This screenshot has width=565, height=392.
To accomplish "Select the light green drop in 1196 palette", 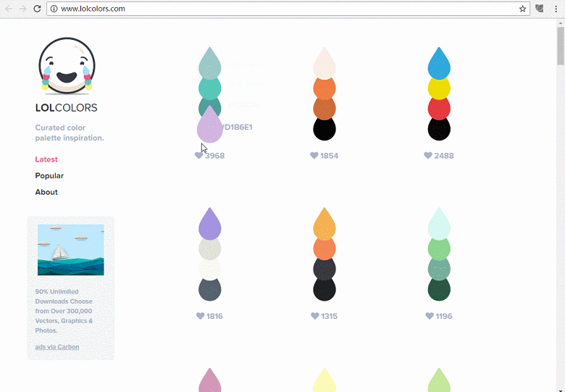I will tap(439, 249).
